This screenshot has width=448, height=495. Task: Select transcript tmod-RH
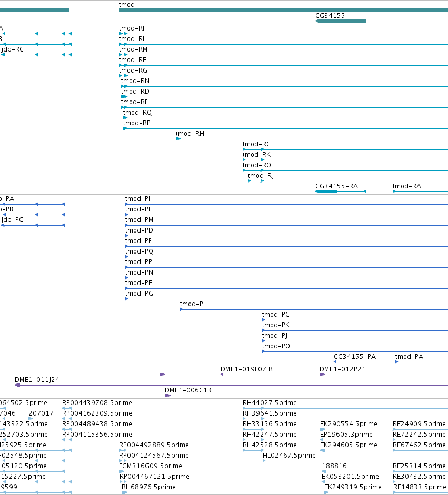[190, 134]
